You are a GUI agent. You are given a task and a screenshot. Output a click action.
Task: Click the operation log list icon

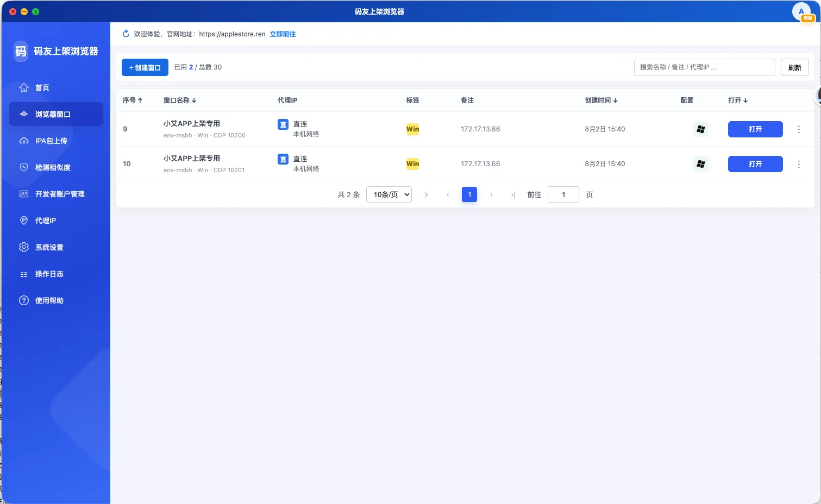[24, 274]
